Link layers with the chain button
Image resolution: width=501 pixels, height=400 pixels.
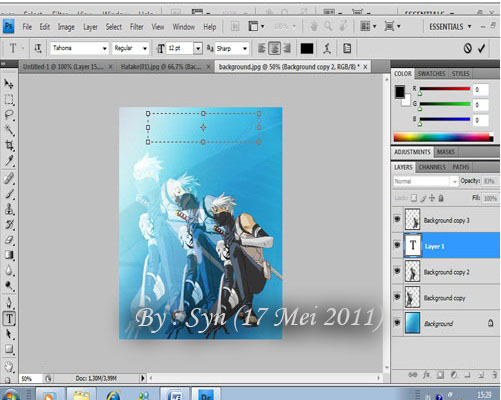click(x=413, y=375)
